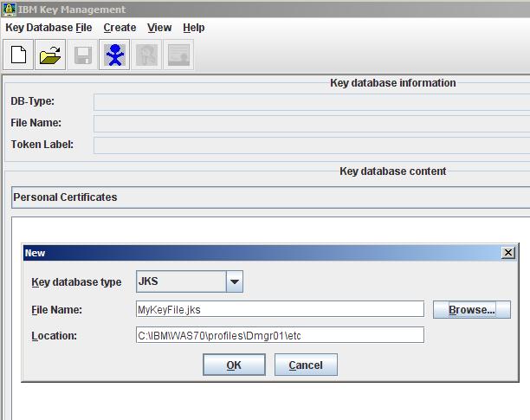
Task: Click the main window File Name info field
Action: pos(312,124)
